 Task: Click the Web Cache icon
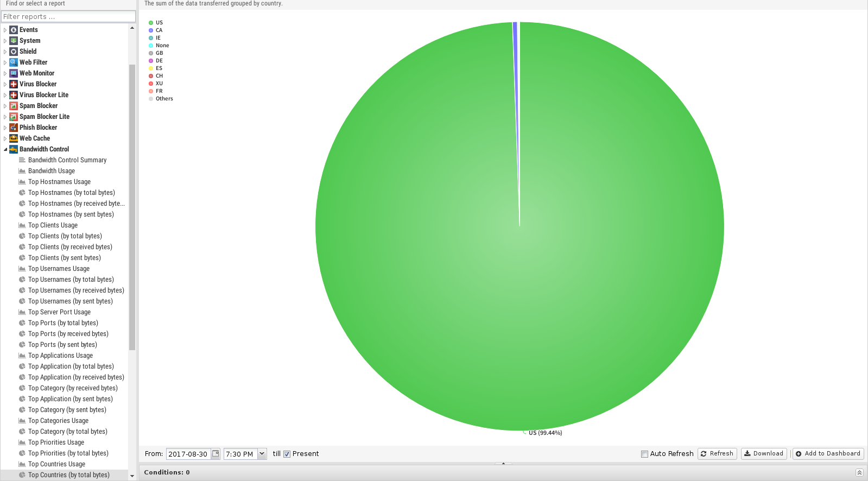pos(14,138)
